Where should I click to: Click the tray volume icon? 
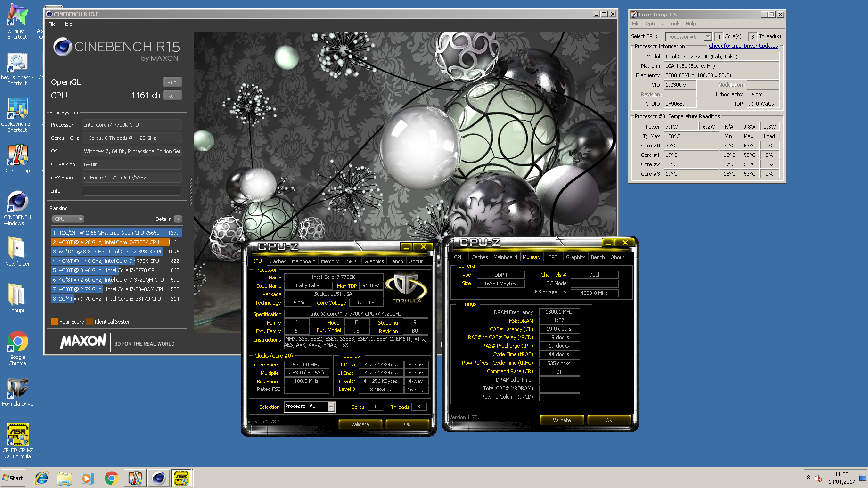coord(819,478)
